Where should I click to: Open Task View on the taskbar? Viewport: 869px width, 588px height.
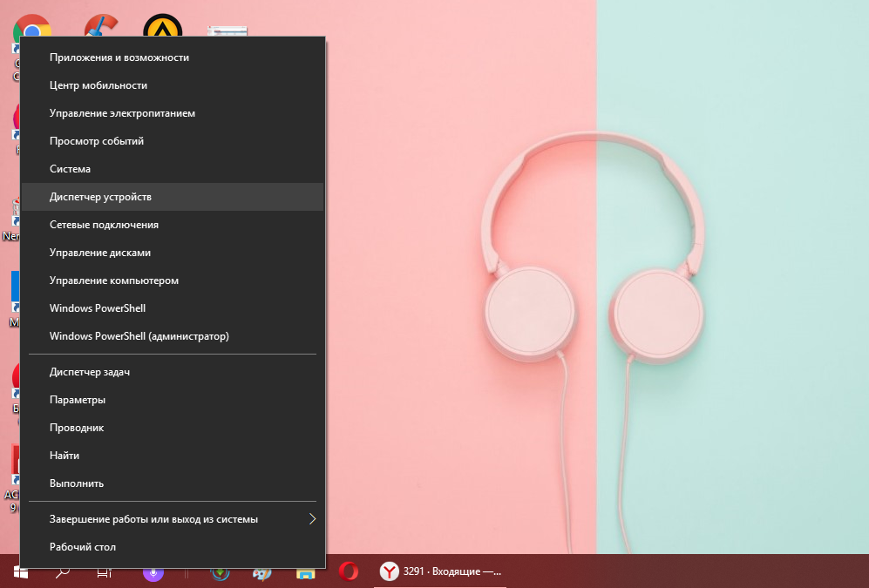[x=105, y=572]
